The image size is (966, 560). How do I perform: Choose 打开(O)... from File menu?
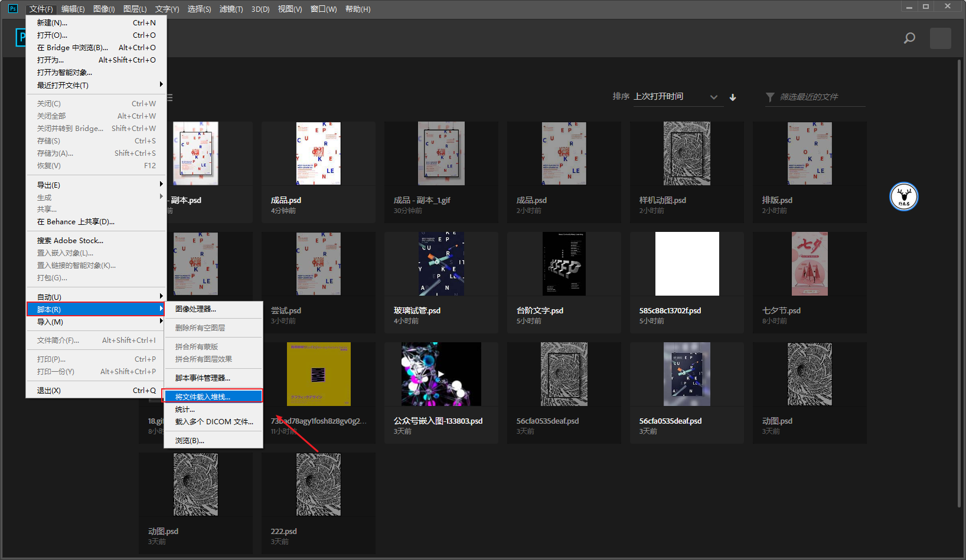click(96, 35)
